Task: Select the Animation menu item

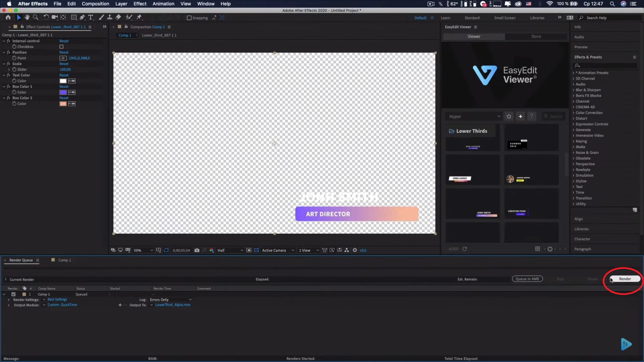Action: point(163,4)
